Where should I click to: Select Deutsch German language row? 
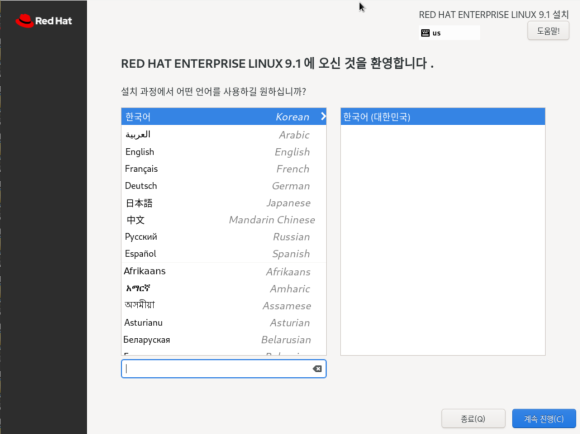[x=223, y=186]
